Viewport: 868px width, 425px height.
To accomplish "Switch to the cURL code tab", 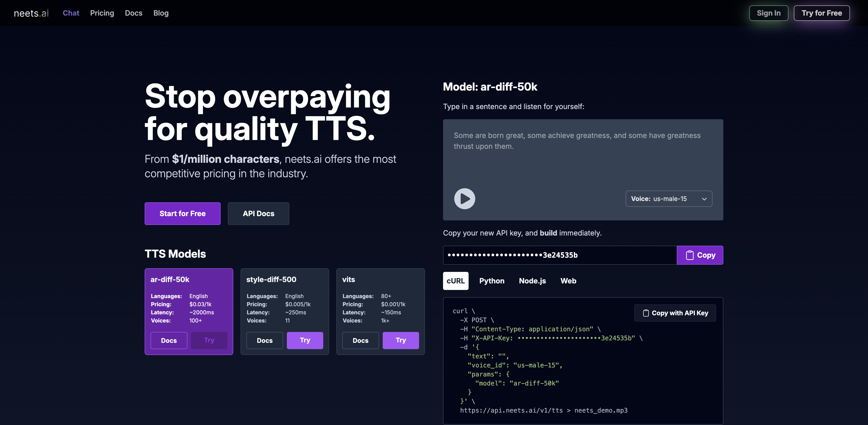I will coord(455,281).
